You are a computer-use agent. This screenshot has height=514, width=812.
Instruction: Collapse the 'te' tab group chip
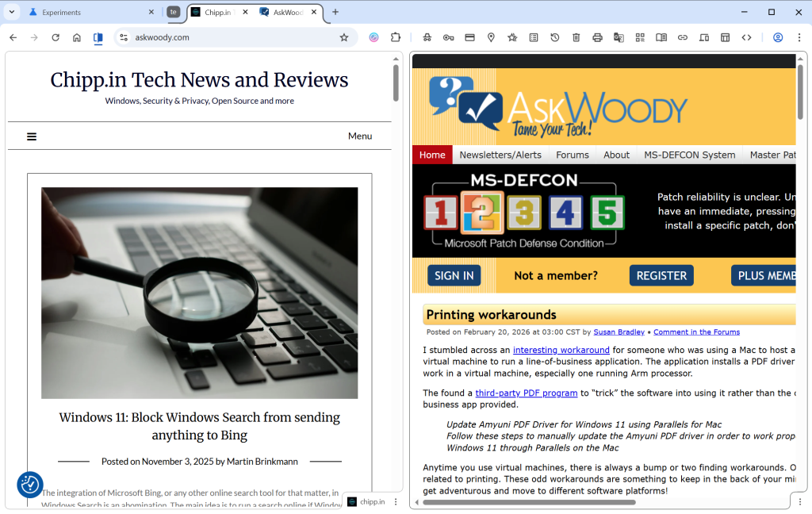click(x=173, y=12)
